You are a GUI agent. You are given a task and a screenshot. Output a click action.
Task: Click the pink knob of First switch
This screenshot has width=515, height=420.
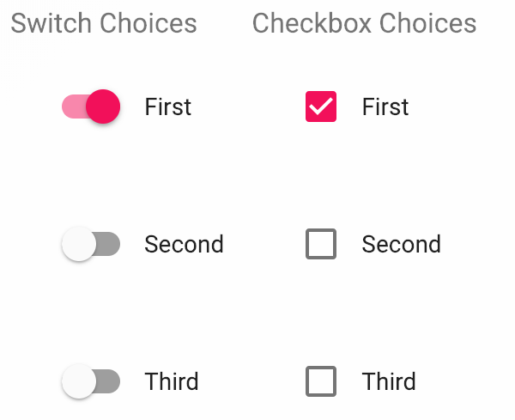click(103, 107)
